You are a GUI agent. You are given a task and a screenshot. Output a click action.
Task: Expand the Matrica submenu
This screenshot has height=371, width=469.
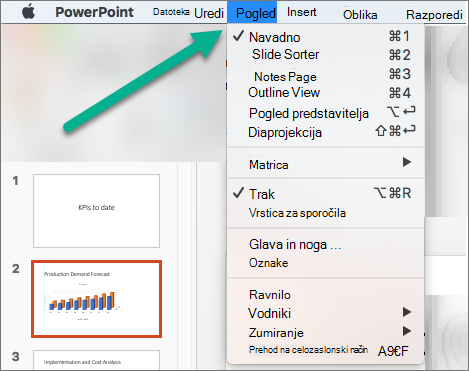325,164
